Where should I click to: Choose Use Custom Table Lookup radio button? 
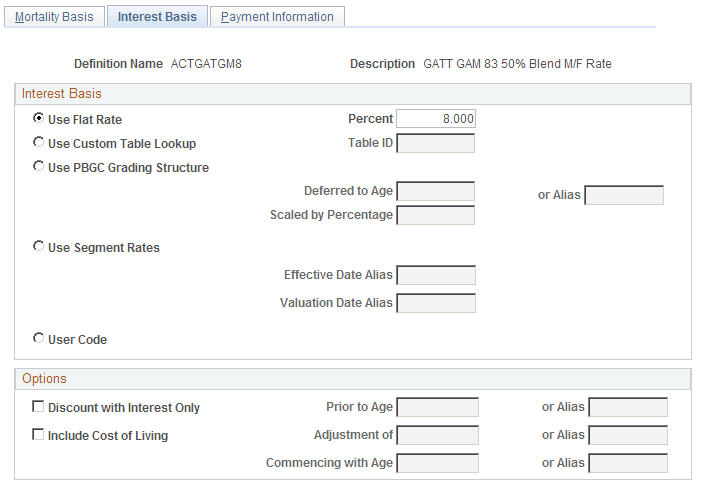[x=39, y=143]
